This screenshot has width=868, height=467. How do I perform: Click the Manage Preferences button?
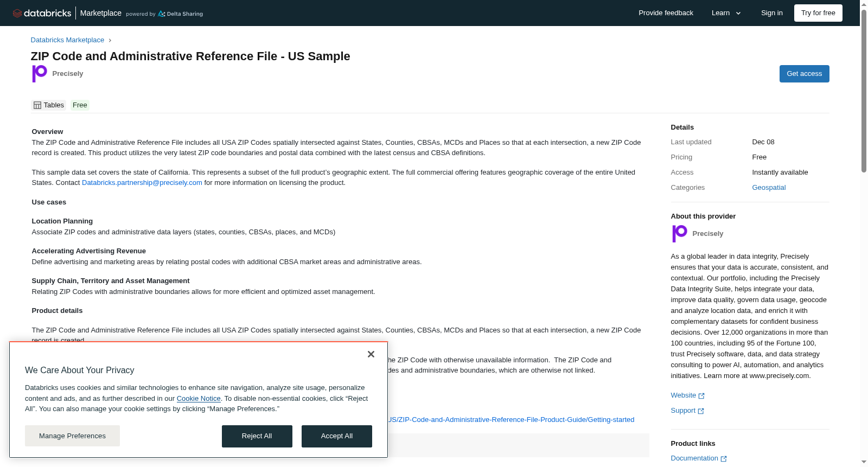(x=72, y=436)
